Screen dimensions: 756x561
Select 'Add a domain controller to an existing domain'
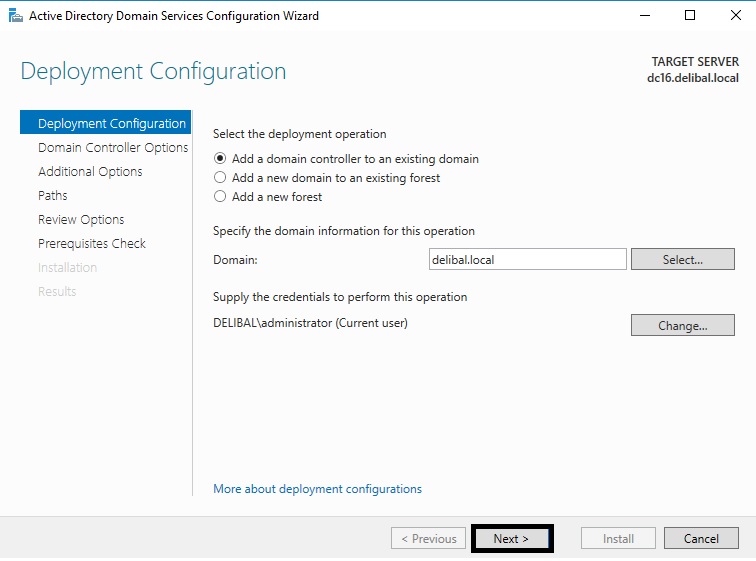pos(220,159)
